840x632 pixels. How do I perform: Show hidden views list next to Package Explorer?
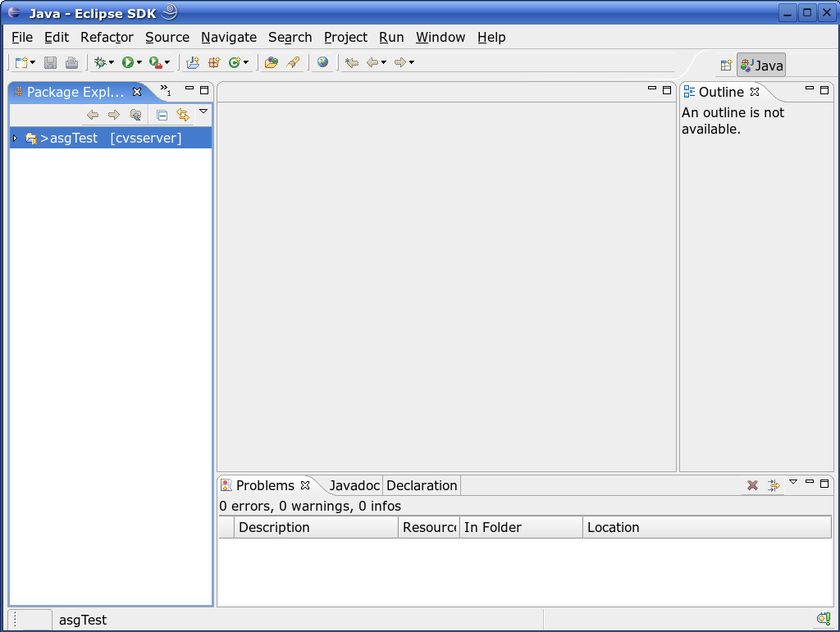[166, 90]
